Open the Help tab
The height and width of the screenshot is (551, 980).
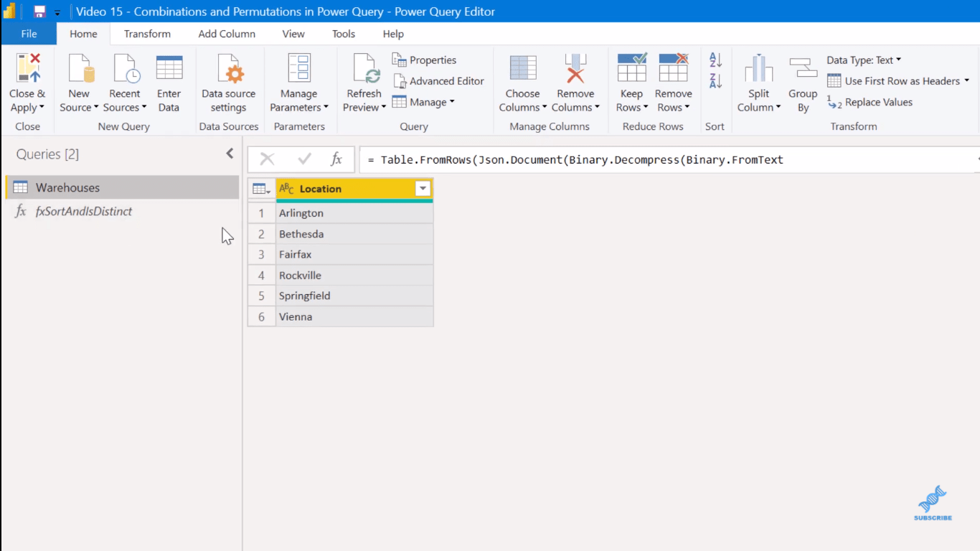(393, 34)
